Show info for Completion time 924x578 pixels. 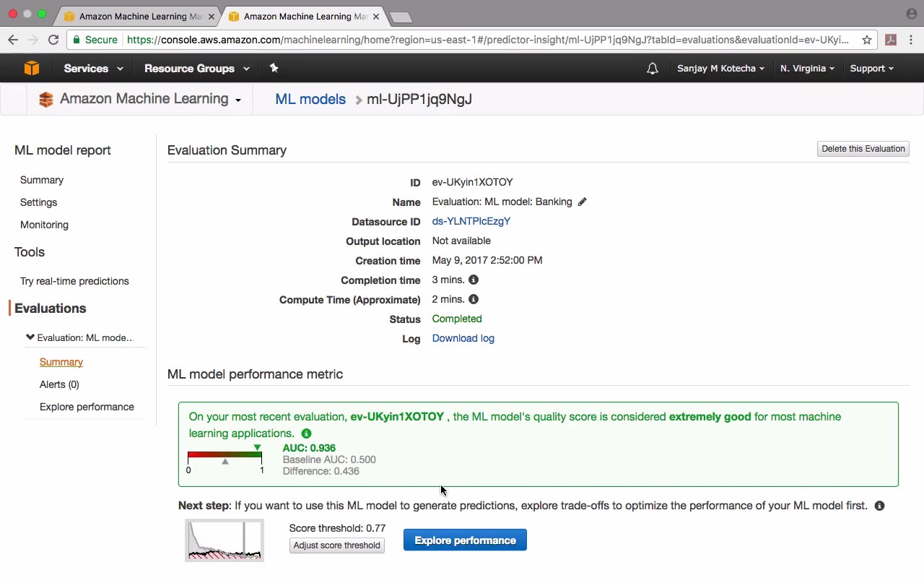tap(474, 280)
